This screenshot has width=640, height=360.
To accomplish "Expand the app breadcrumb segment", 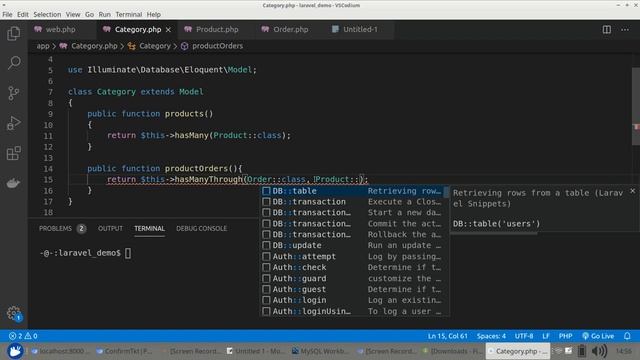I will click(x=43, y=46).
